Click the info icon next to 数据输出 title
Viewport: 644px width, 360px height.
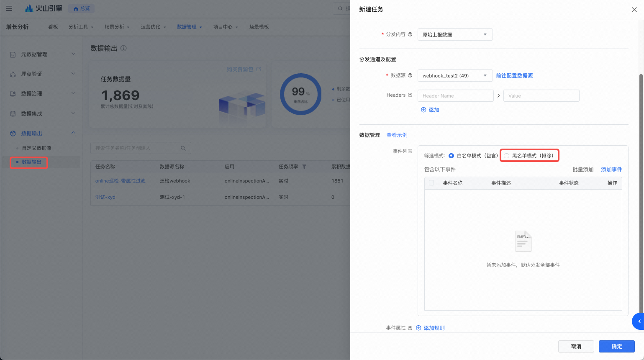click(123, 48)
